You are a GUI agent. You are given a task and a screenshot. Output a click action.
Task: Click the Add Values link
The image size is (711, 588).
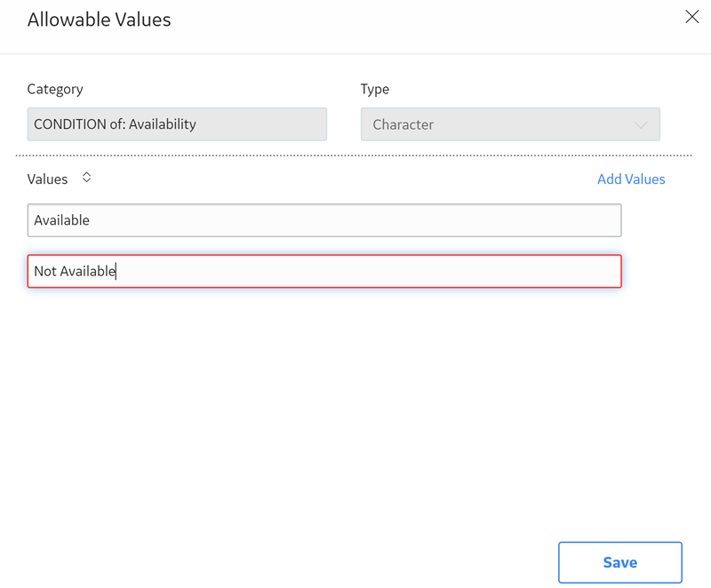[631, 179]
